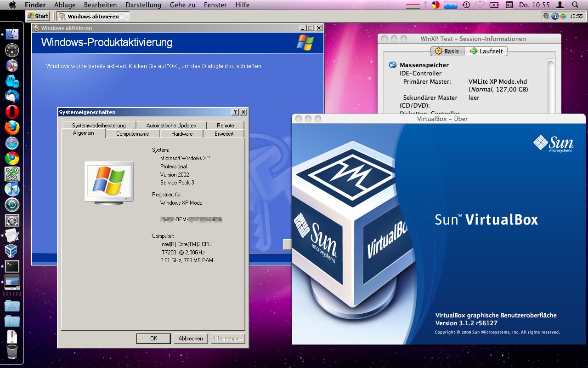Image resolution: width=588 pixels, height=368 pixels.
Task: Open iTunes from the Dock
Action: click(12, 189)
